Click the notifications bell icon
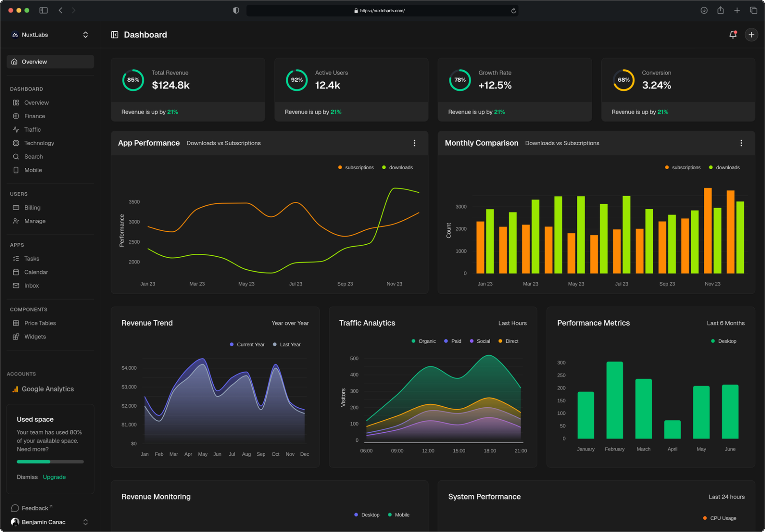 pos(732,35)
